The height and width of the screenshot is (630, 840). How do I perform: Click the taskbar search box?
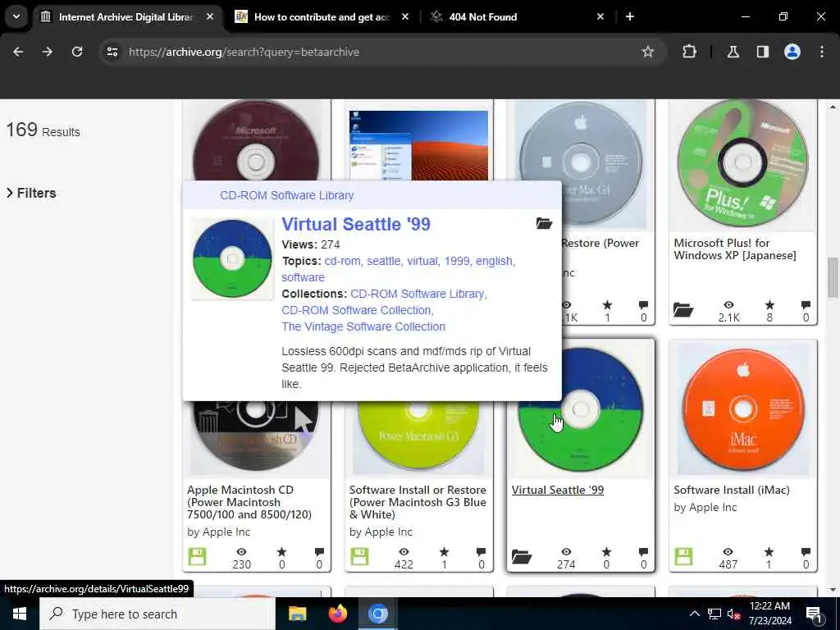coord(157,614)
